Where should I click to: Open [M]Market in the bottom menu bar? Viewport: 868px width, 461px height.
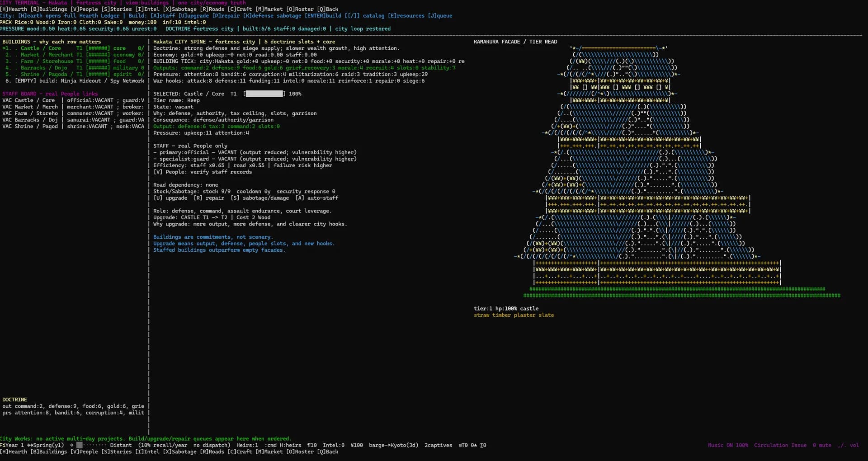click(x=269, y=452)
